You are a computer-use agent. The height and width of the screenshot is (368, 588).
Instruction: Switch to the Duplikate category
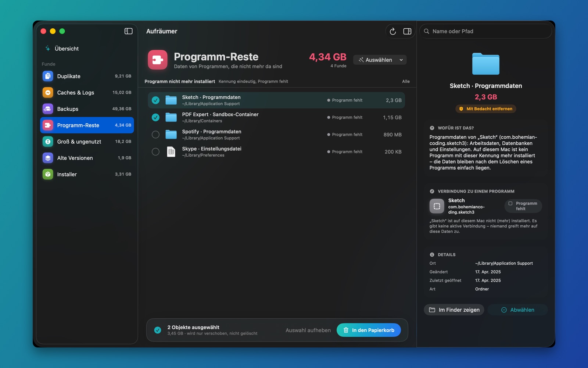click(x=87, y=76)
